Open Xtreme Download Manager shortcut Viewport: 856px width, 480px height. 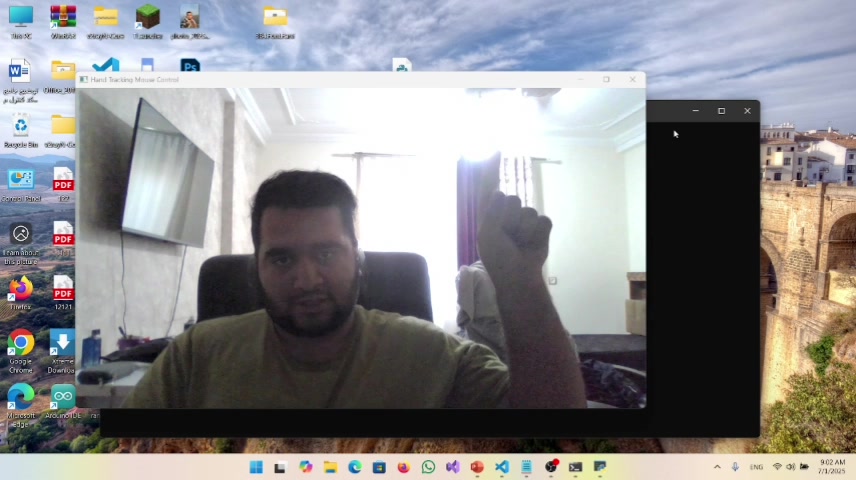62,351
